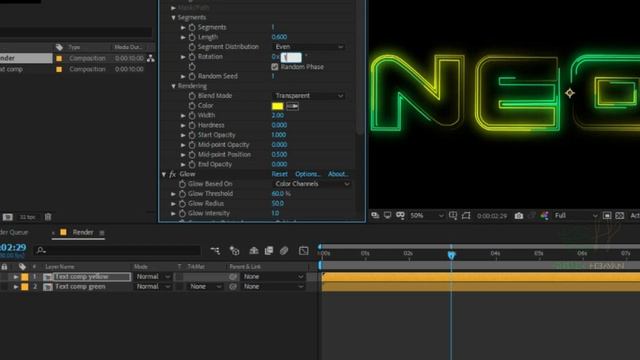Toggle preserve transparency T for Text comp green

[x=180, y=287]
